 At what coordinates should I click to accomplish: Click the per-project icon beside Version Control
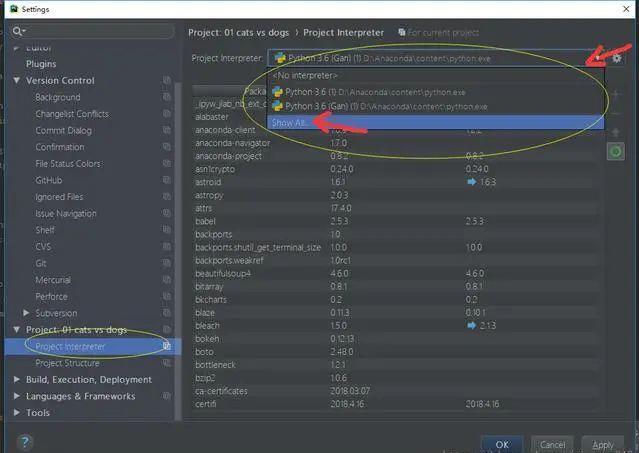point(167,80)
